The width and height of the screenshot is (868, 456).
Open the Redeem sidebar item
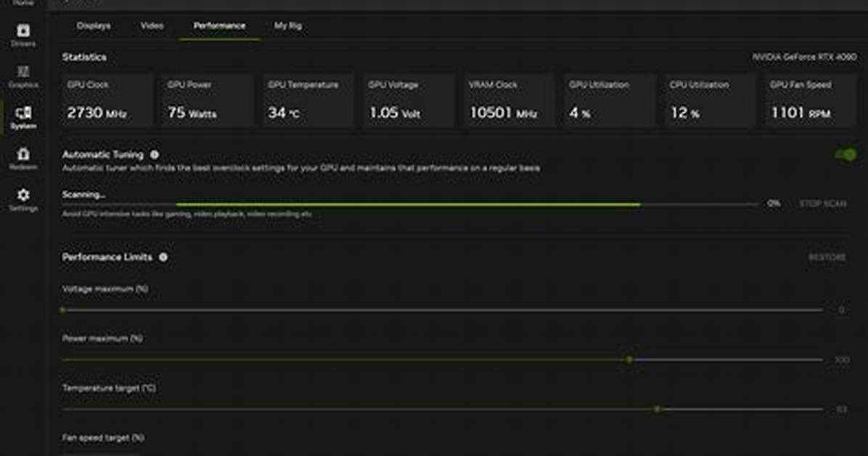[x=23, y=158]
